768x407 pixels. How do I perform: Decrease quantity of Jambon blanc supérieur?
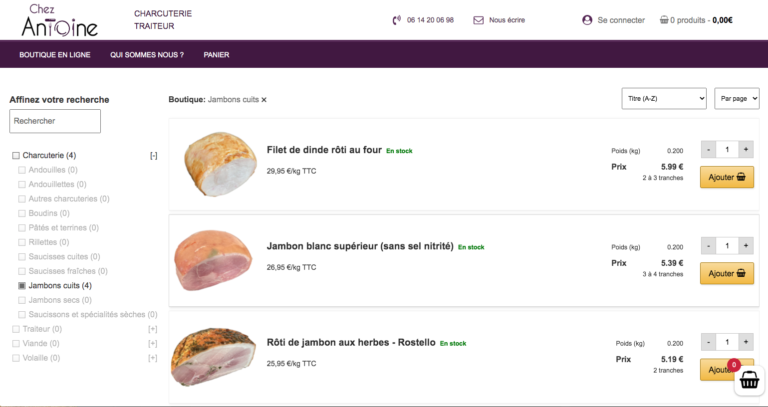pyautogui.click(x=708, y=245)
